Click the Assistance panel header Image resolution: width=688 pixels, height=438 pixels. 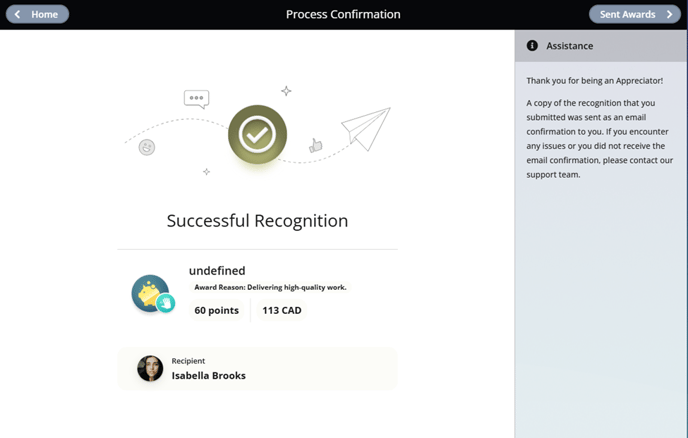[x=601, y=46]
